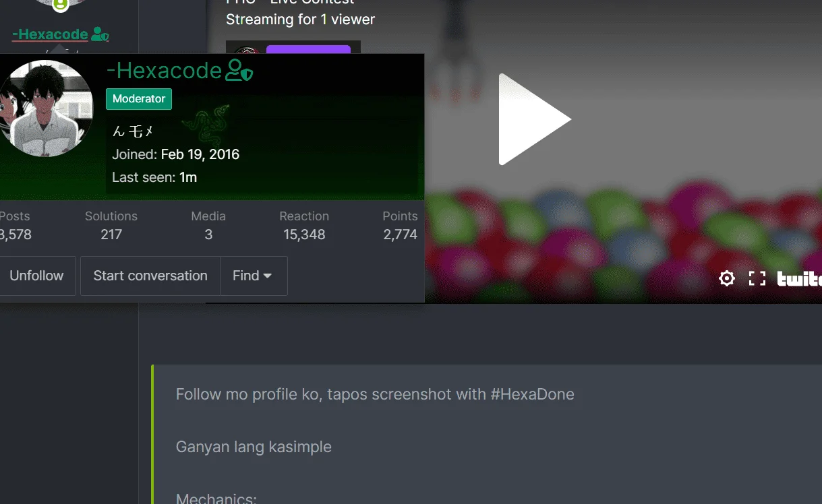The width and height of the screenshot is (822, 504).
Task: Select 'Streaming for 1 viewer' text
Action: point(300,20)
